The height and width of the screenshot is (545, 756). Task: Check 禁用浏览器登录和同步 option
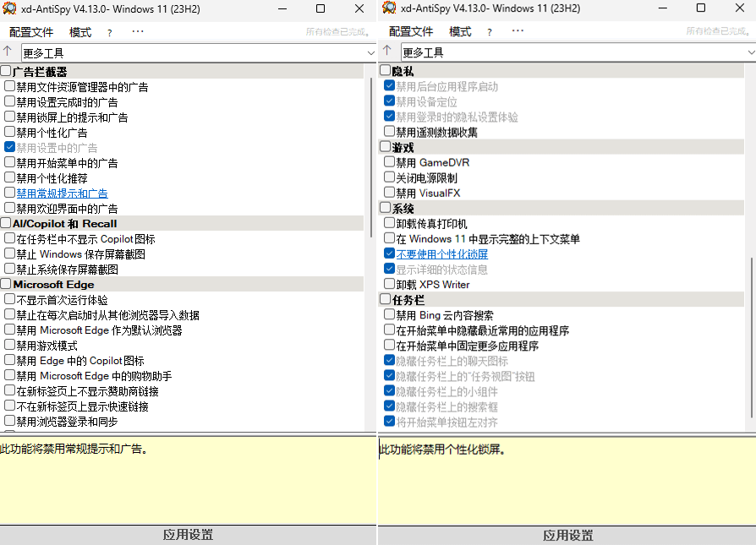9,421
